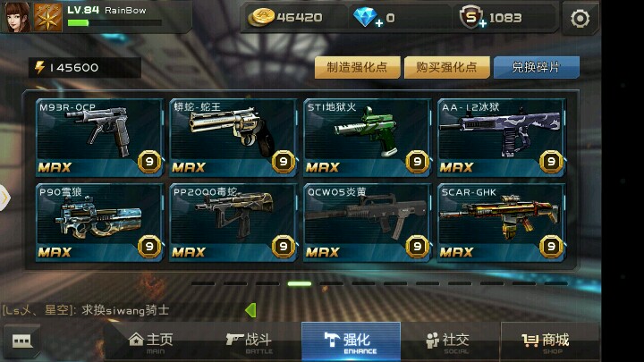Select the highlighted green page indicator

[300, 283]
